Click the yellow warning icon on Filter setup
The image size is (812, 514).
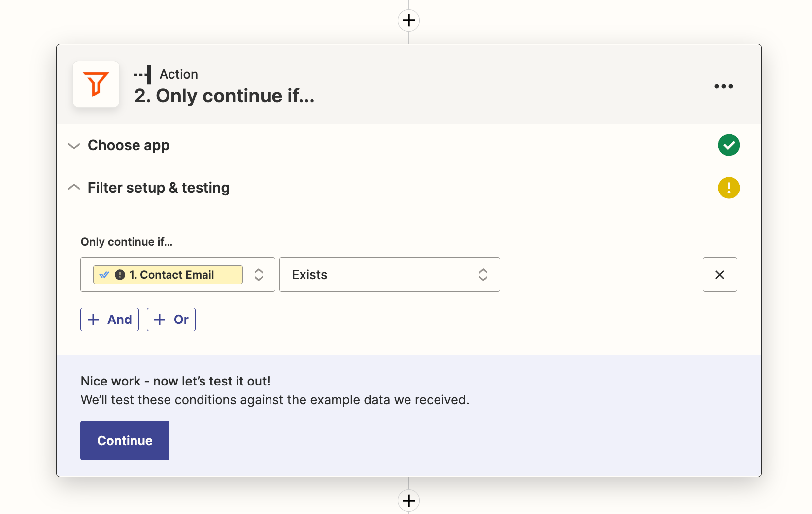pyautogui.click(x=729, y=188)
